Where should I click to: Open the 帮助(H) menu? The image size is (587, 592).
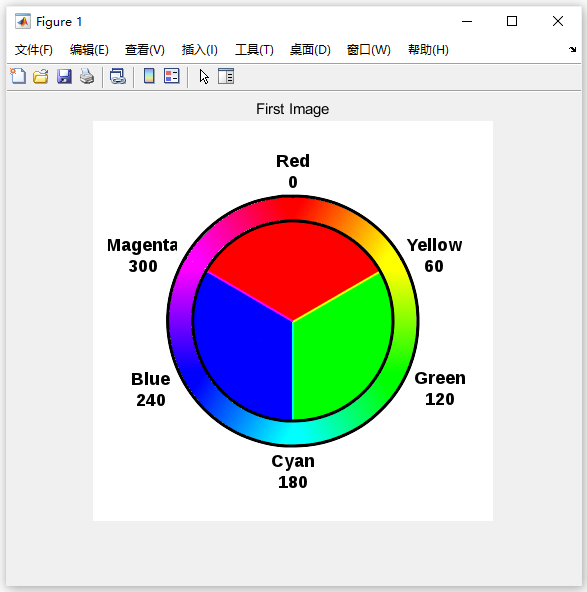428,50
